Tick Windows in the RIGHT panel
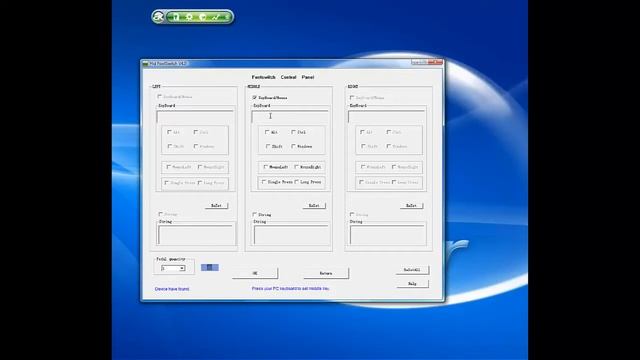Viewport: 640px width, 360px height. pyautogui.click(x=389, y=146)
